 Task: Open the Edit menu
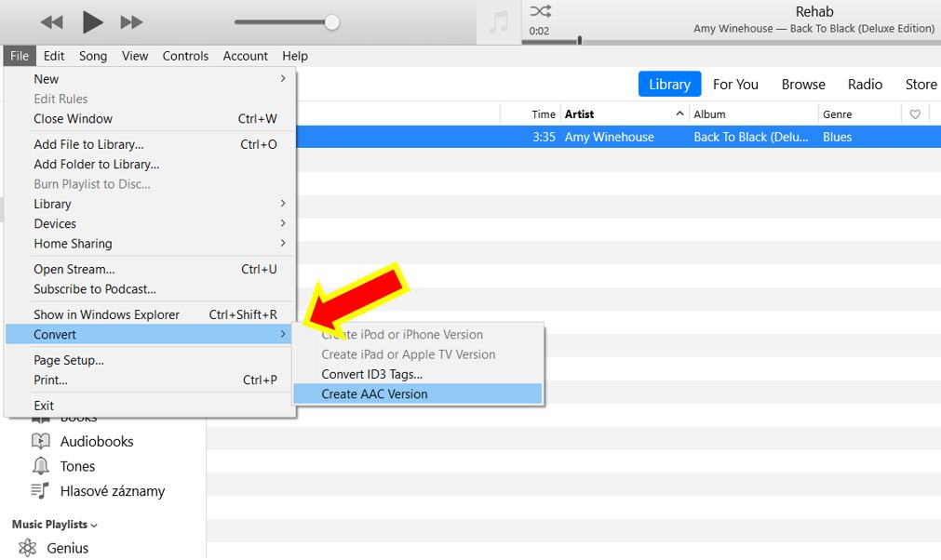54,56
